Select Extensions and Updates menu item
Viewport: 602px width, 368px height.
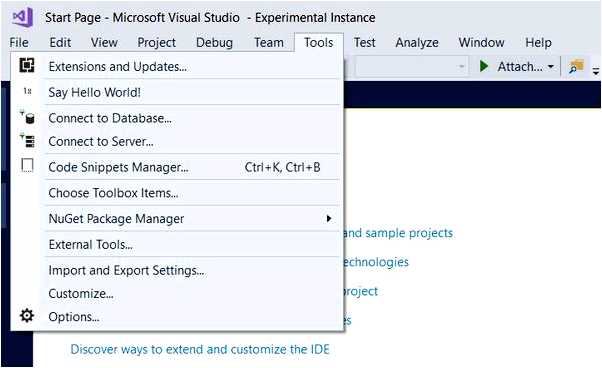(177, 66)
